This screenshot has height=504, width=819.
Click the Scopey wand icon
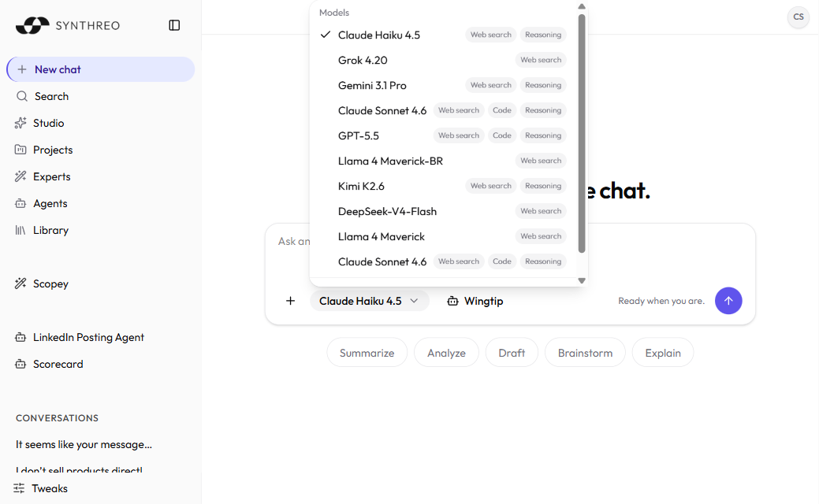coord(20,283)
